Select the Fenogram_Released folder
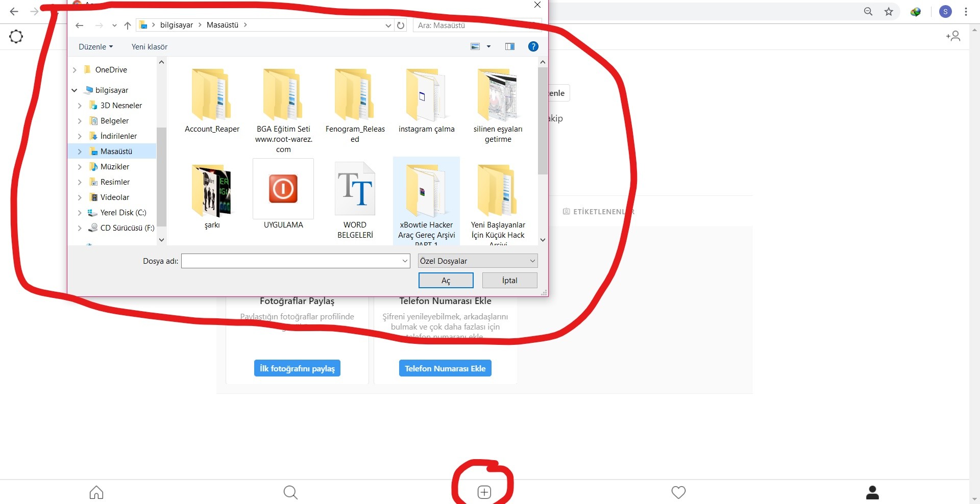The width and height of the screenshot is (980, 504). click(355, 106)
